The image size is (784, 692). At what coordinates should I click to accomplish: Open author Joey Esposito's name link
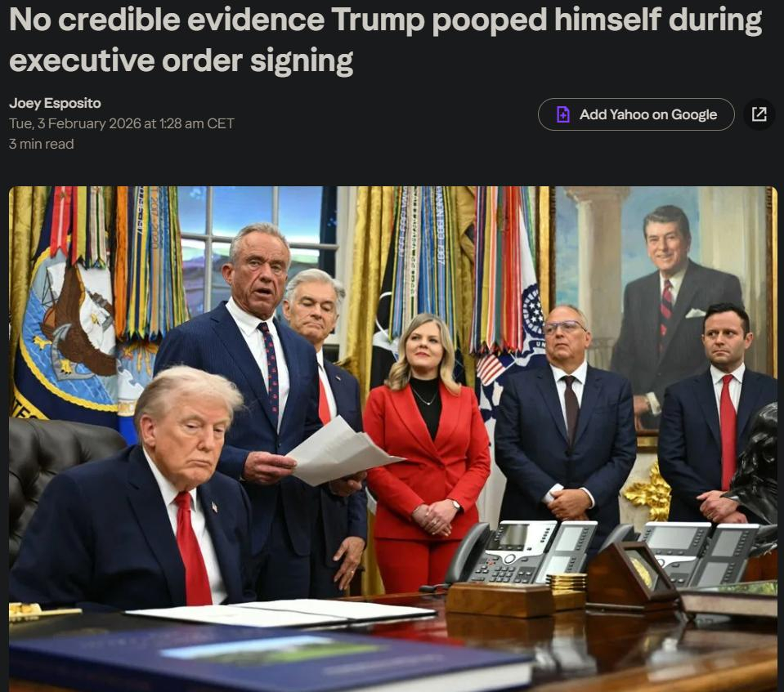[x=55, y=104]
